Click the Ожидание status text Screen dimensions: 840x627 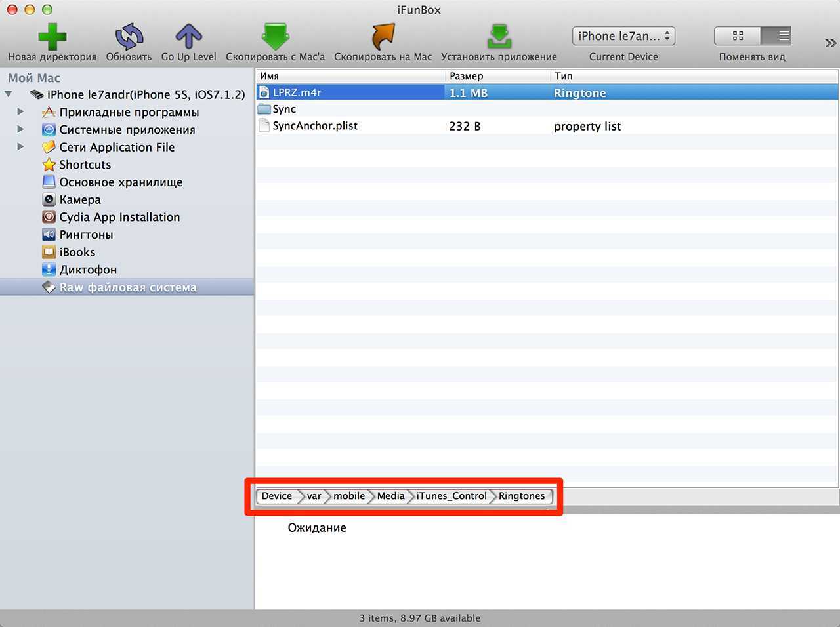click(317, 527)
